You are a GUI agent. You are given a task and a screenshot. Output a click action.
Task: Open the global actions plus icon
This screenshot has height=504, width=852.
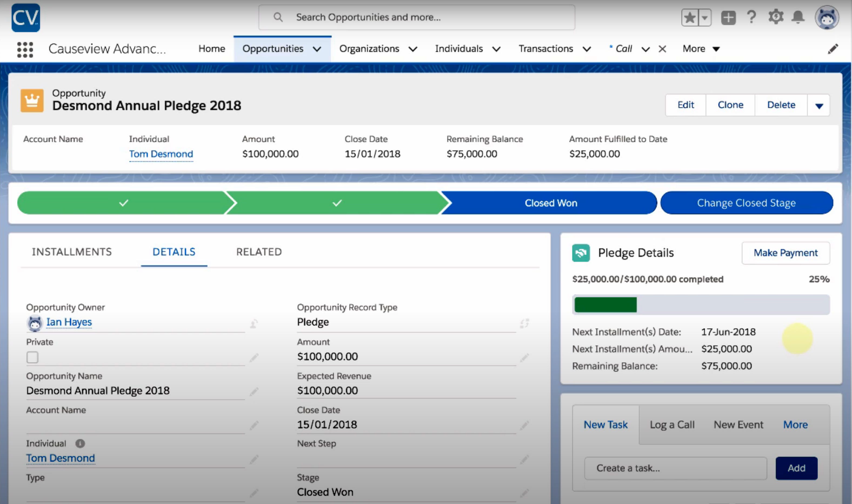coord(728,18)
